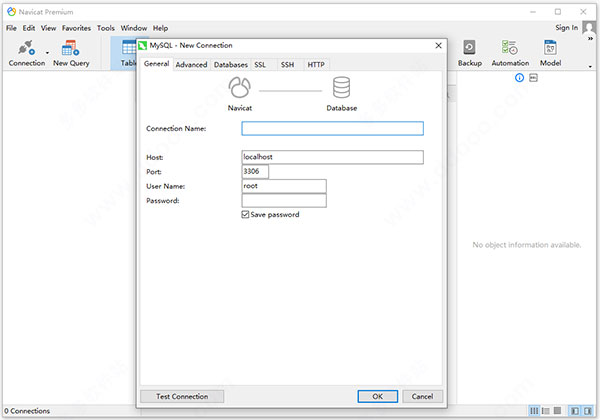
Task: Click the Database icon in dialog
Action: click(341, 87)
